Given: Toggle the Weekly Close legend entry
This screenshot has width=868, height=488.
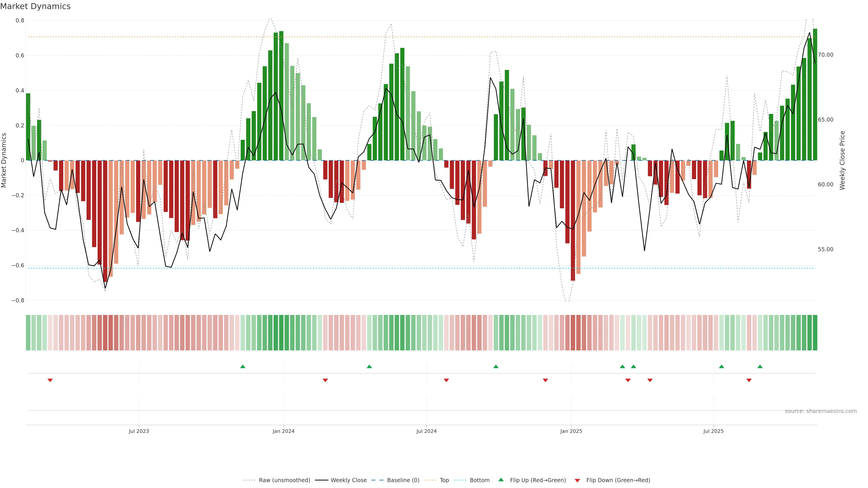Looking at the screenshot, I should [348, 480].
